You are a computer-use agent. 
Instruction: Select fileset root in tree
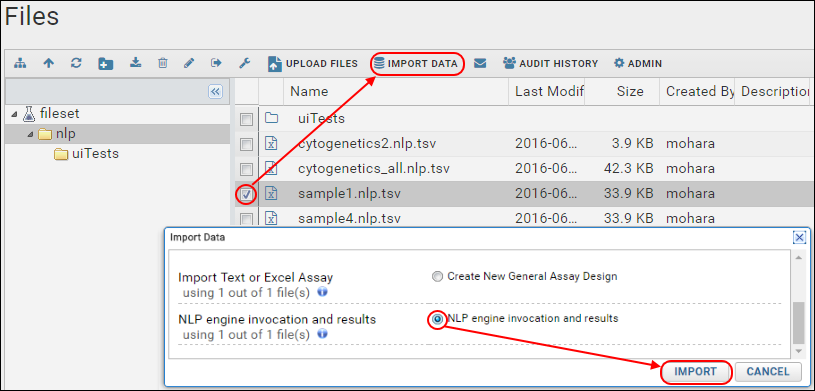pos(59,113)
